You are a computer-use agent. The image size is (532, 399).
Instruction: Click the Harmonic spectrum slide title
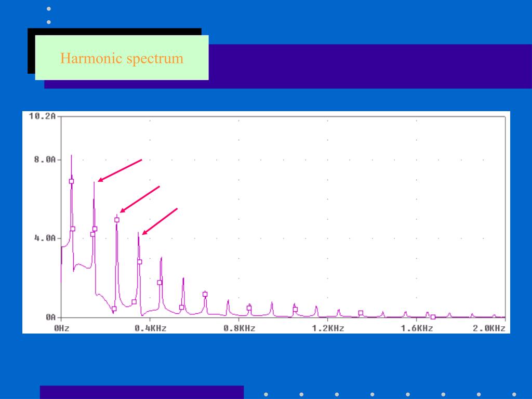click(x=122, y=58)
